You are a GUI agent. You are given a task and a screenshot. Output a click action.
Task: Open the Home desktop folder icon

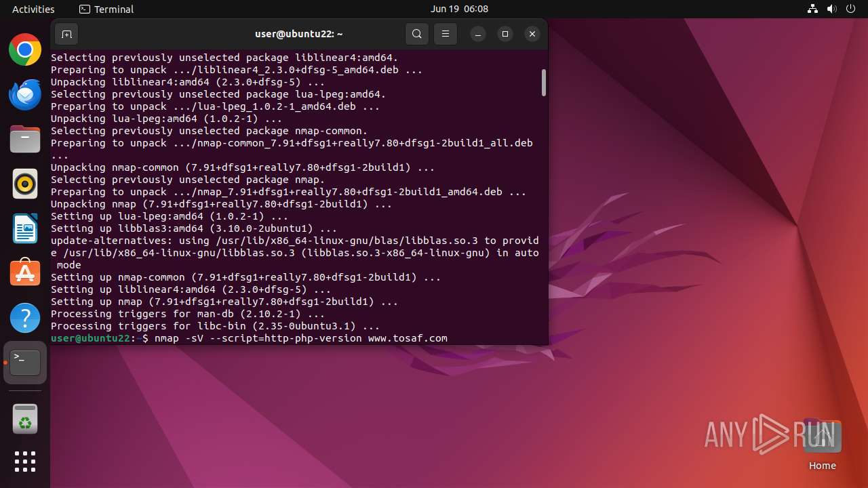pos(822,444)
